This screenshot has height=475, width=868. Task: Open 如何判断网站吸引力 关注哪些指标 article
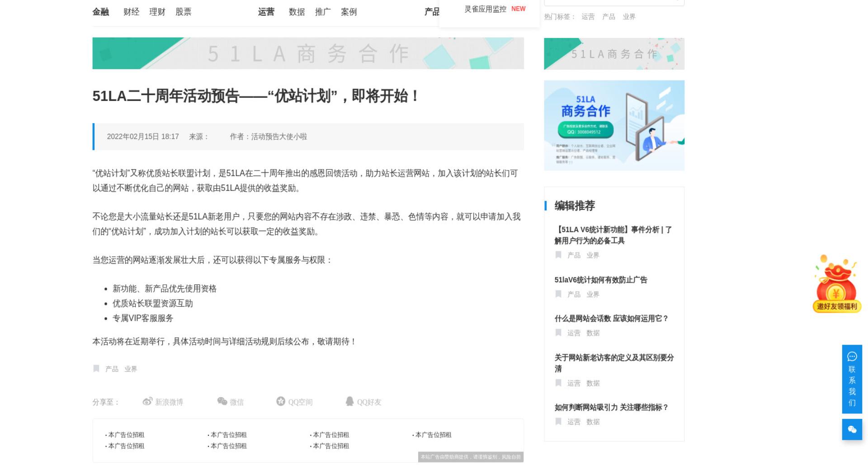click(x=611, y=407)
